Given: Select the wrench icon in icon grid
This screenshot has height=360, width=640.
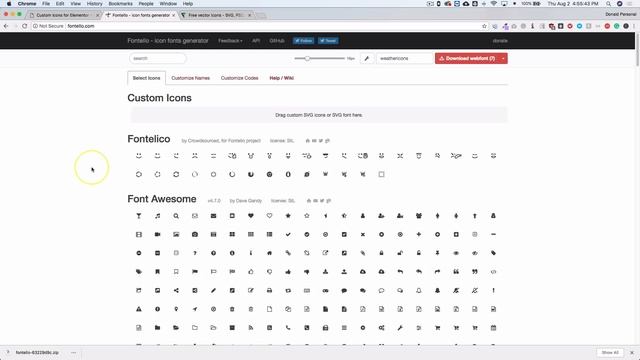Looking at the screenshot, I should (400, 328).
